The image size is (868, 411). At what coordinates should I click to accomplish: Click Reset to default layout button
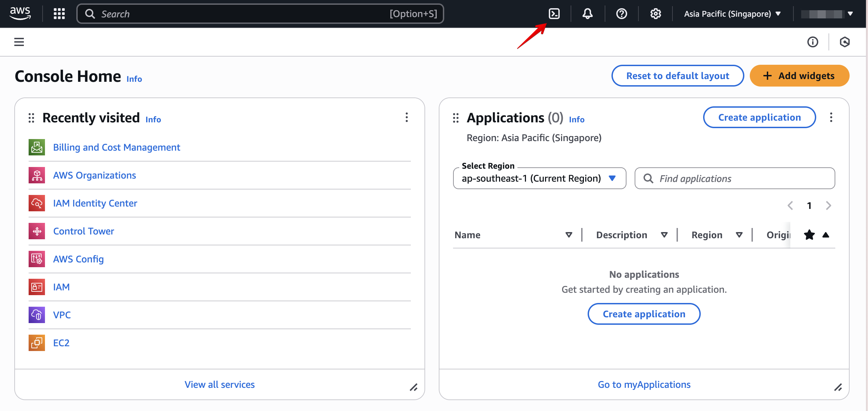click(x=677, y=76)
